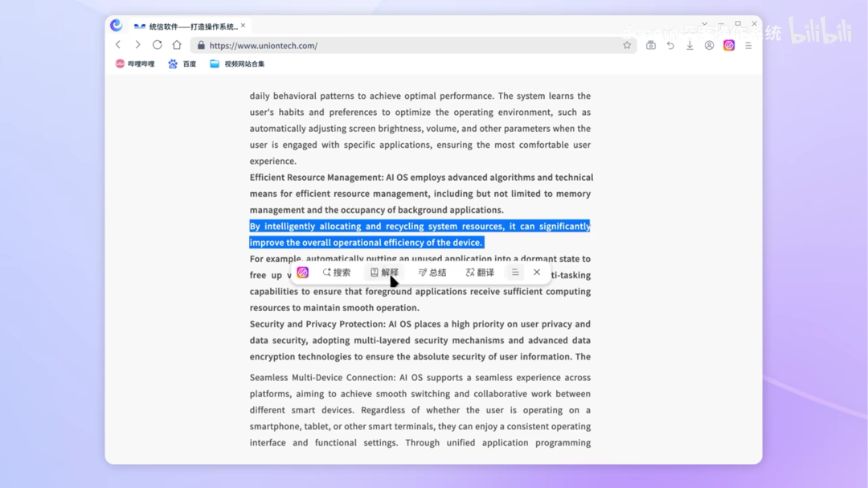Click the highlighted text 'By intelligently allocating'

tap(305, 226)
